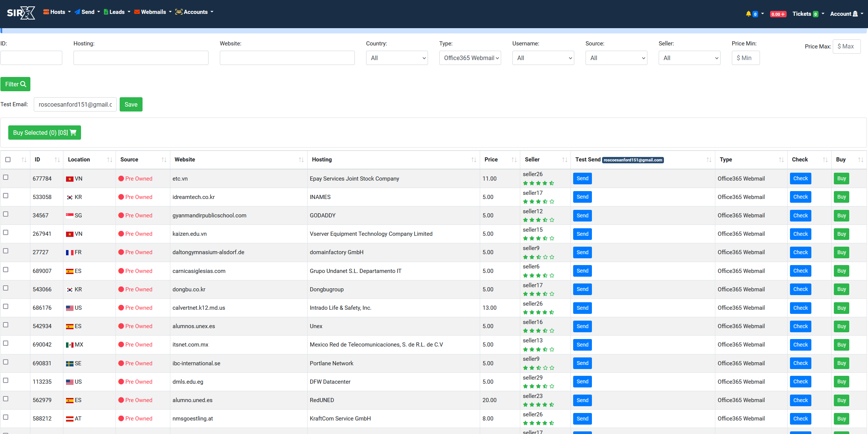Focus the Price Min field
This screenshot has height=434, width=868.
[x=746, y=58]
